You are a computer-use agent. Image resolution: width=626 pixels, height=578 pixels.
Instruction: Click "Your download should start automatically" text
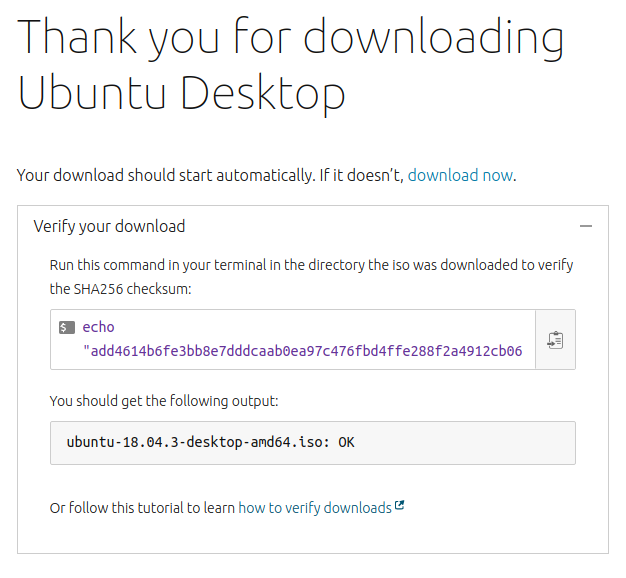pos(164,175)
